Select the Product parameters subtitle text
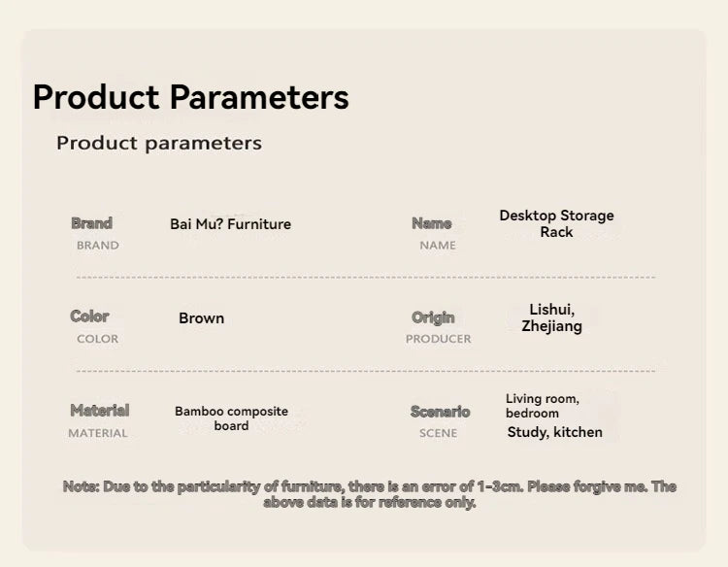The image size is (728, 567). pyautogui.click(x=159, y=143)
